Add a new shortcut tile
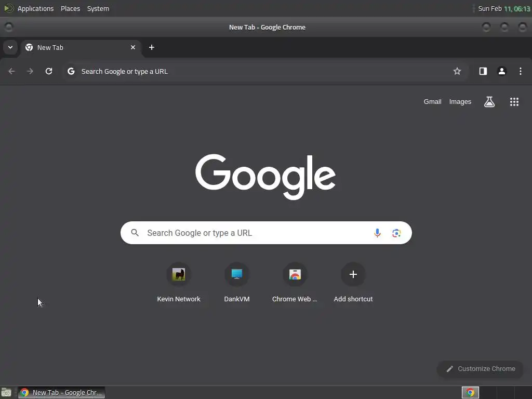The height and width of the screenshot is (399, 532). 353,282
